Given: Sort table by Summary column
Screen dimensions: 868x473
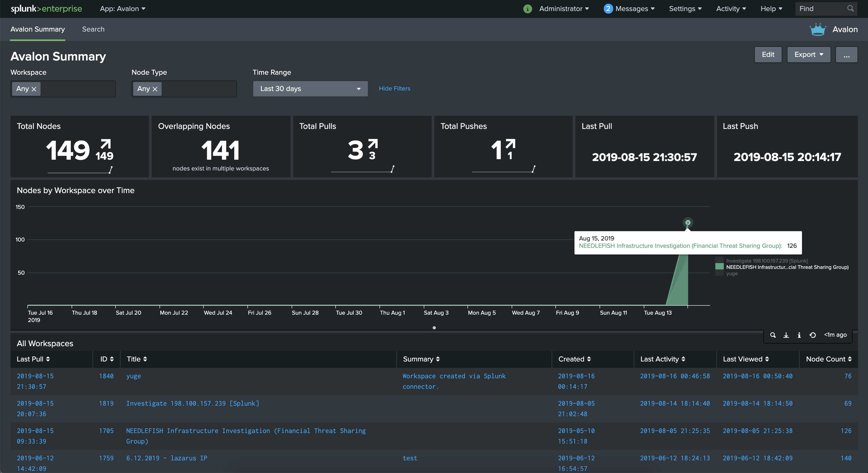Looking at the screenshot, I should [421, 359].
